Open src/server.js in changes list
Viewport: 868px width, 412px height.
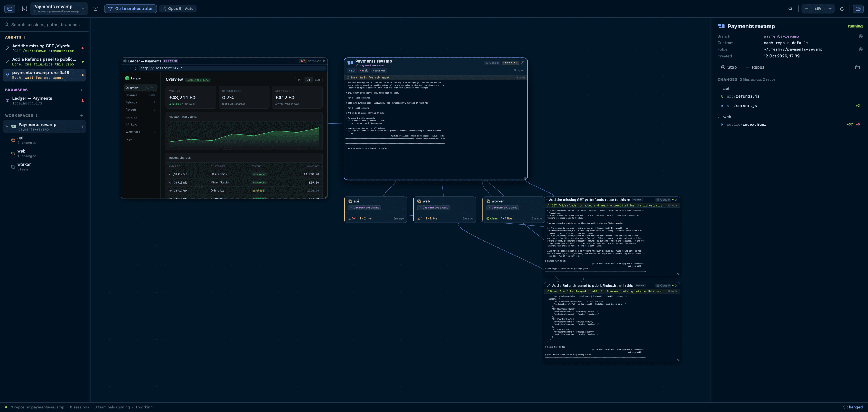[790, 106]
